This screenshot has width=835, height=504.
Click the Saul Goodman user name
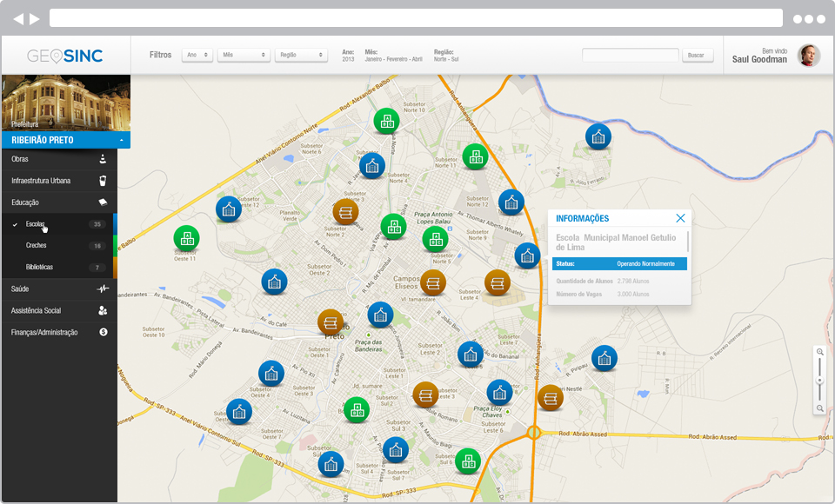[759, 60]
